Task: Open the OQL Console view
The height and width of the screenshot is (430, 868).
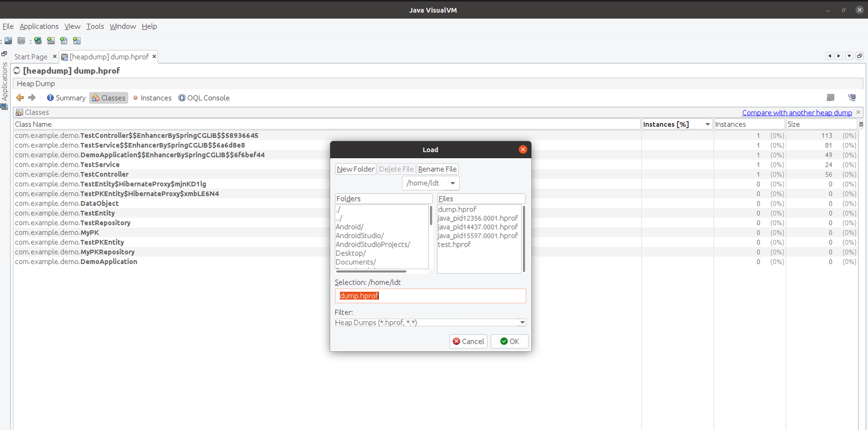Action: click(x=204, y=98)
